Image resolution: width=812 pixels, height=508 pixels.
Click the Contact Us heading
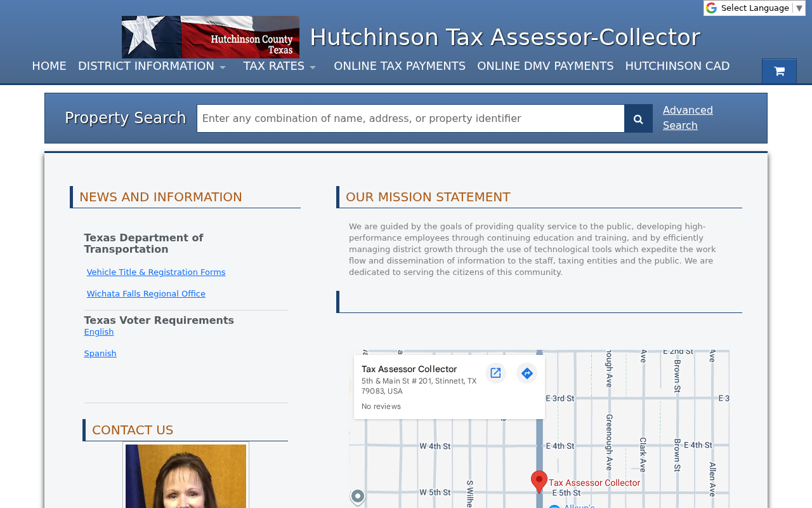133,431
